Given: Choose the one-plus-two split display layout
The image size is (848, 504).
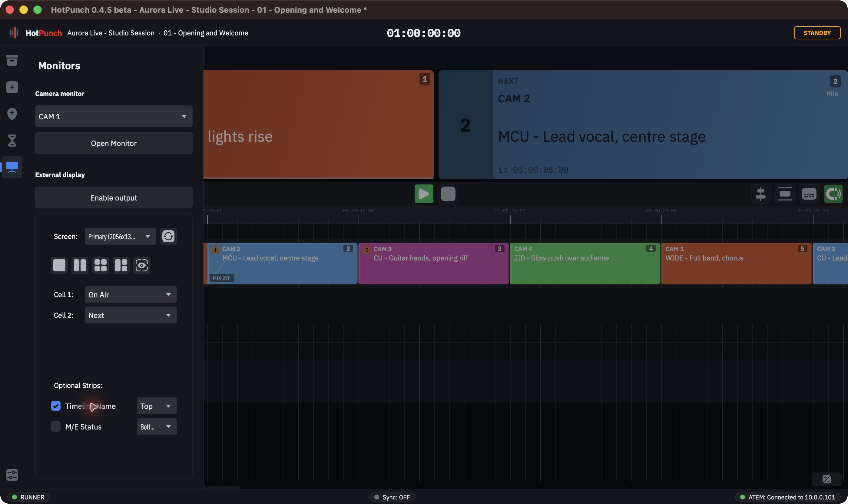Looking at the screenshot, I should click(x=121, y=265).
